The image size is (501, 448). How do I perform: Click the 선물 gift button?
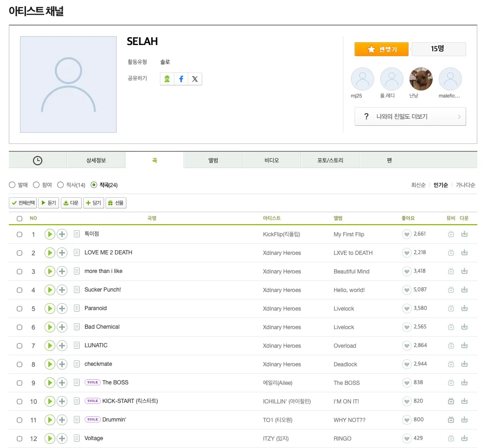116,203
